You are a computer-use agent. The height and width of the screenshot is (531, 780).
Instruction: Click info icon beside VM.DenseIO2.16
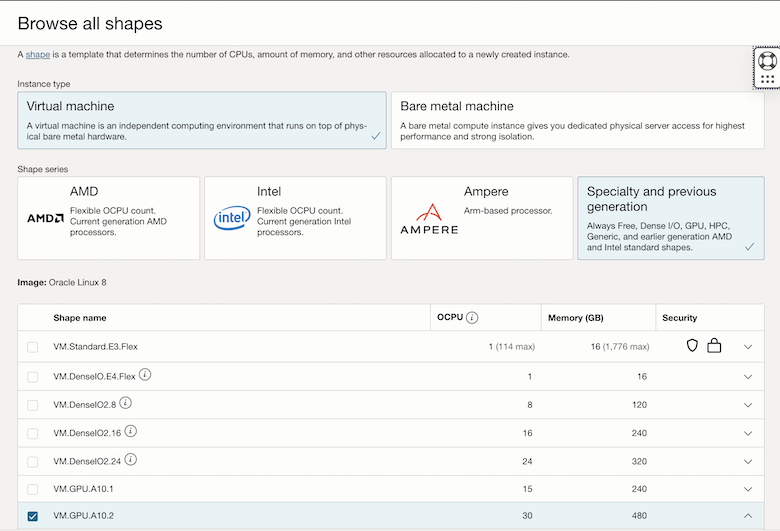pos(131,431)
